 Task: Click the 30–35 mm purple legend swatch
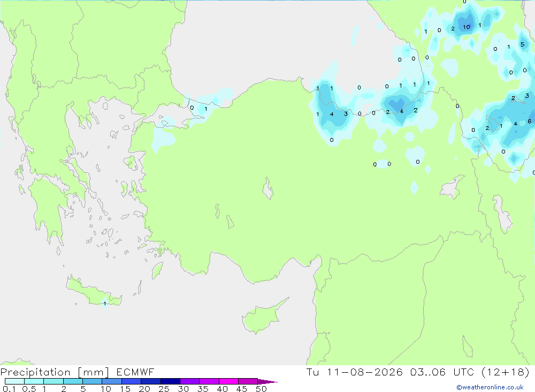(189, 381)
